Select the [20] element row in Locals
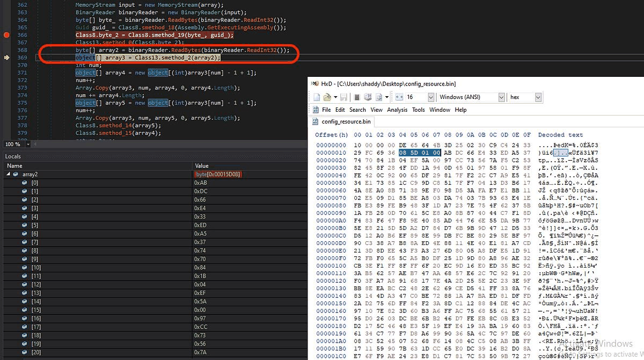Screen dimensions: 644x360 [x=154, y=352]
